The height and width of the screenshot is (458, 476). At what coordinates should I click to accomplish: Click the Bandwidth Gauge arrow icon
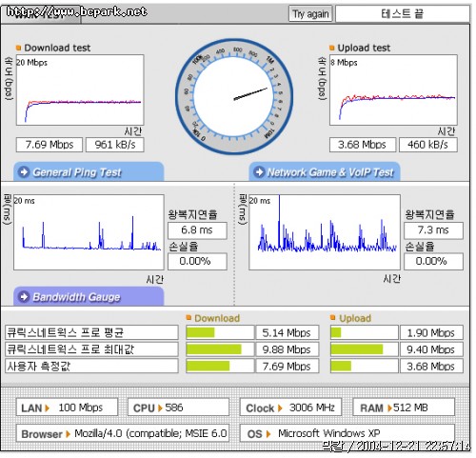(24, 297)
